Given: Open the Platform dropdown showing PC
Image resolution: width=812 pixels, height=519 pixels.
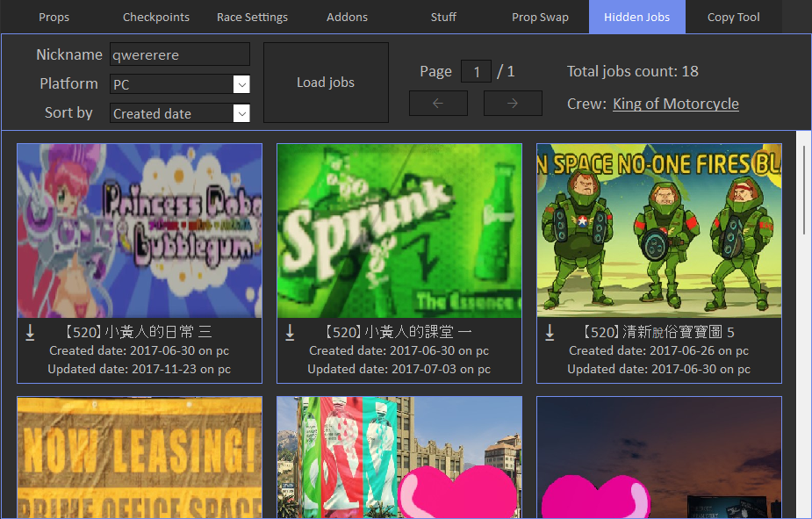Looking at the screenshot, I should pos(180,84).
